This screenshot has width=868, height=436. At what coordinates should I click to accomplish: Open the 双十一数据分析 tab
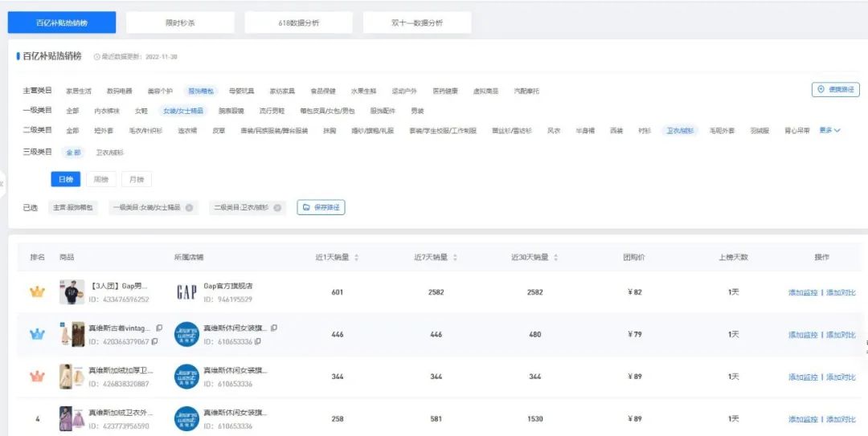(x=417, y=22)
